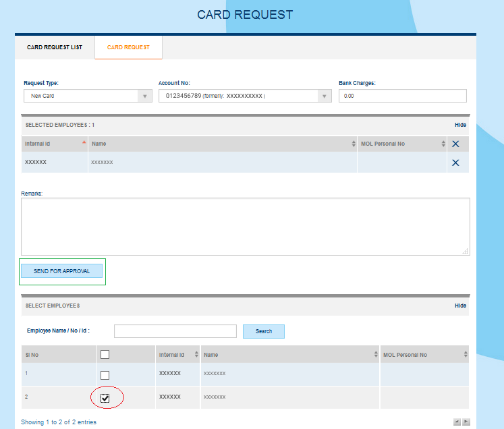Viewport: 504px width, 429px height.
Task: Uncheck the checkbox for employee row 2
Action: tap(105, 398)
